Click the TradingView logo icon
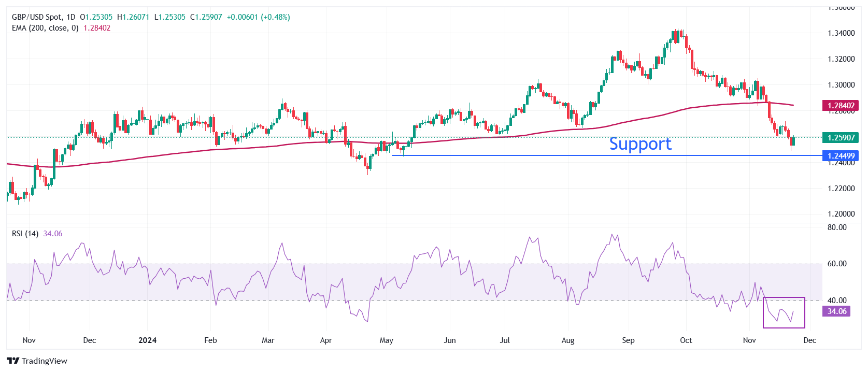Viewport: 868px width, 372px height. tap(13, 361)
